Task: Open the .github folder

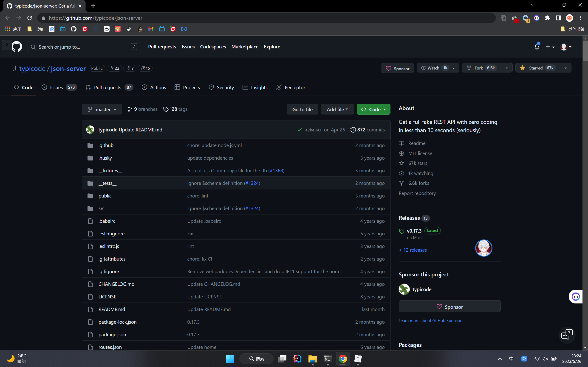Action: point(106,145)
